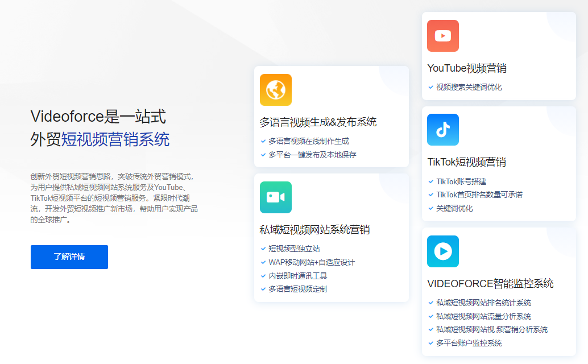Click the text 多平台一键发布及本地保存
Screen dimensions: 588x364
click(312, 155)
